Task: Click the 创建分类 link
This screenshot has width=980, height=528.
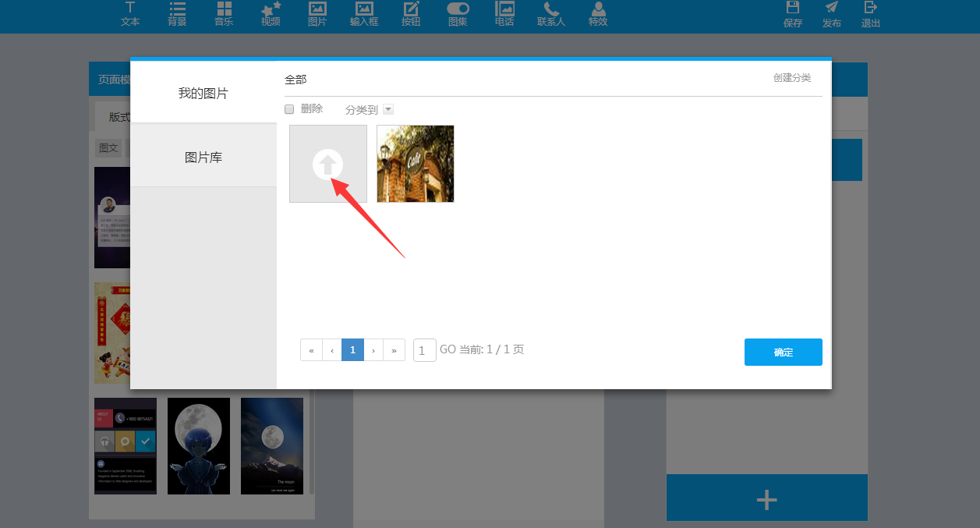Action: pyautogui.click(x=791, y=78)
